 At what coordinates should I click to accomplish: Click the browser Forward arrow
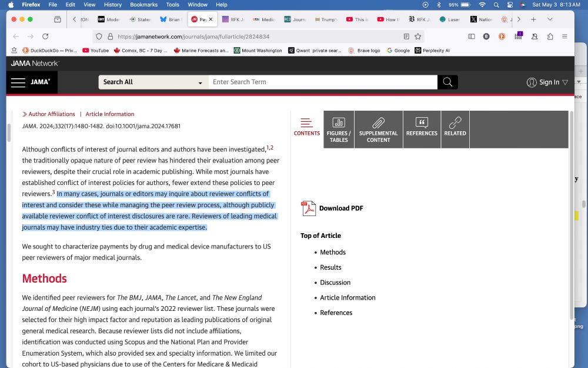coord(31,37)
